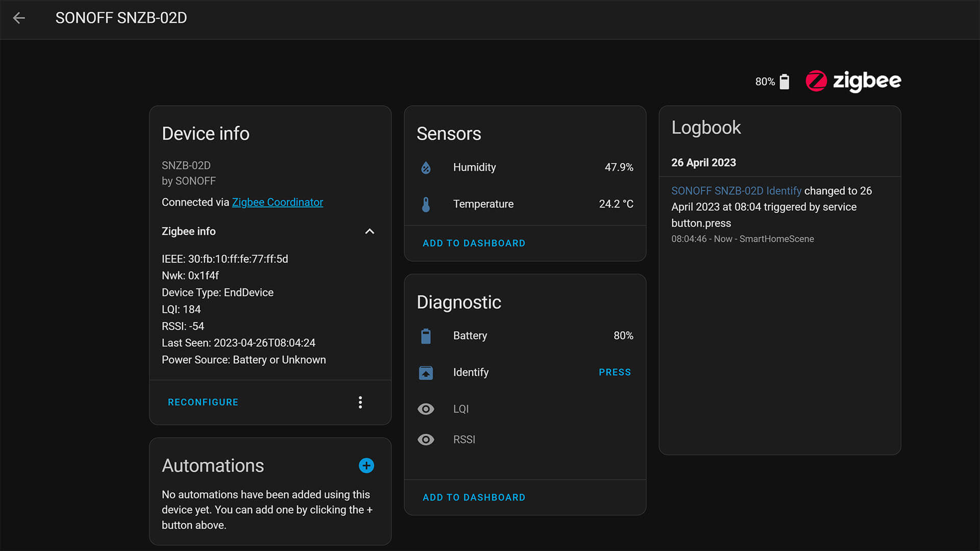Click ADD TO DASHBOARD under Diagnostic
Viewport: 980px width, 551px height.
[x=474, y=497]
